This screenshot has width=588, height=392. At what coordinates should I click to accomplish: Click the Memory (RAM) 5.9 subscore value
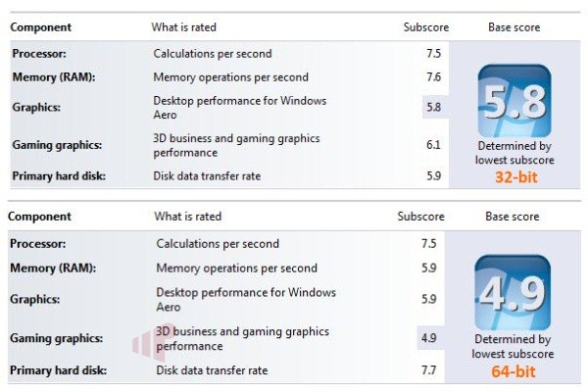(428, 269)
